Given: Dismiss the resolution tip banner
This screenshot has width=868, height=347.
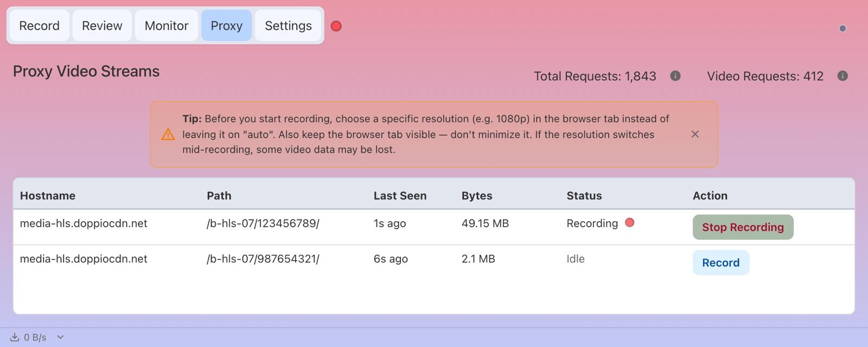Looking at the screenshot, I should (695, 134).
